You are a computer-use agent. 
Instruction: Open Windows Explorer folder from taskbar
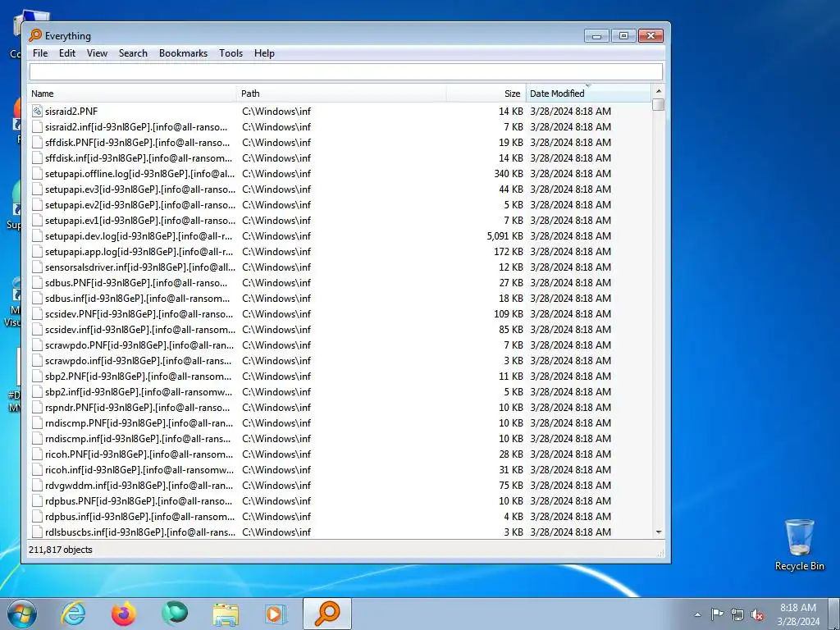point(226,614)
